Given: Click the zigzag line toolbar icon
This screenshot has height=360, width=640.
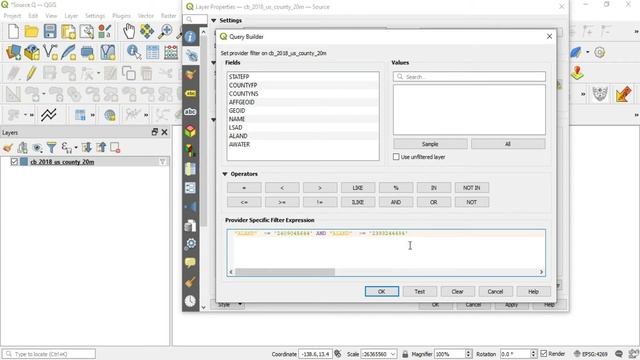Looking at the screenshot, I should pos(49,115).
